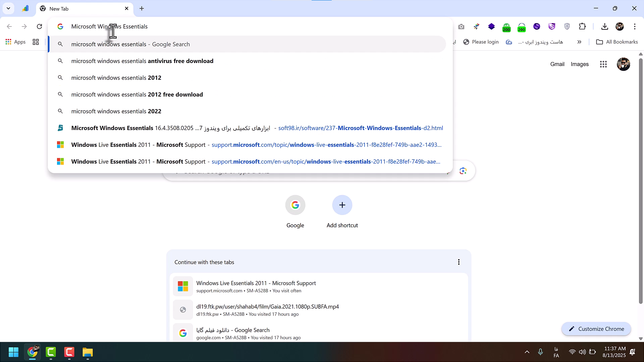
Task: Switch the FA input language indicator
Action: pos(556,352)
